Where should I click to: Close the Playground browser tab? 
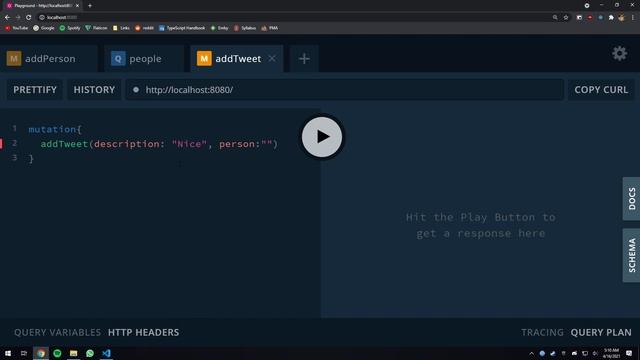point(77,6)
